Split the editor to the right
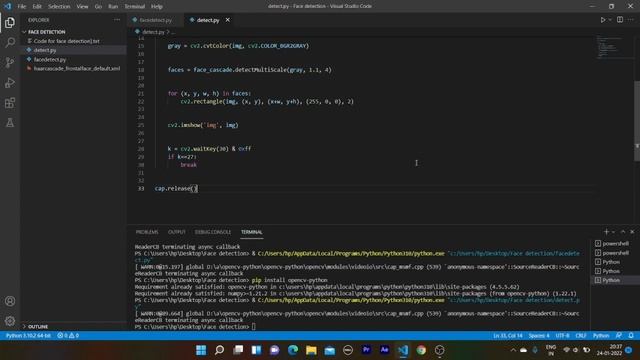Viewport: 640px width, 360px height. point(620,20)
